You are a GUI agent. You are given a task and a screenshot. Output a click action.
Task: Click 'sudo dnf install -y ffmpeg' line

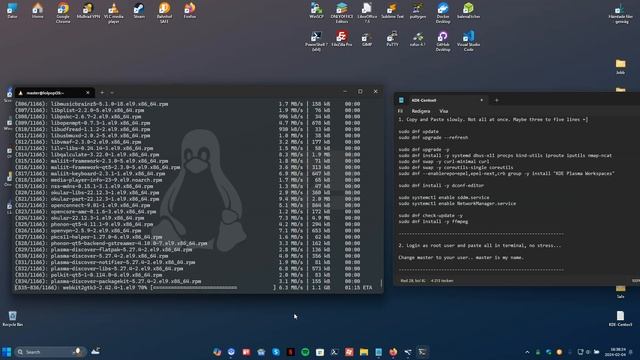433,222
